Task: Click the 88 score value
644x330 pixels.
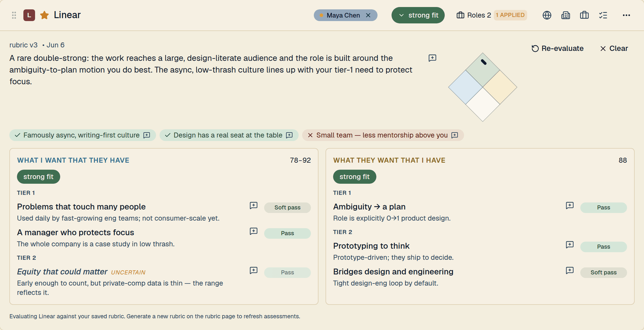Action: pos(623,160)
